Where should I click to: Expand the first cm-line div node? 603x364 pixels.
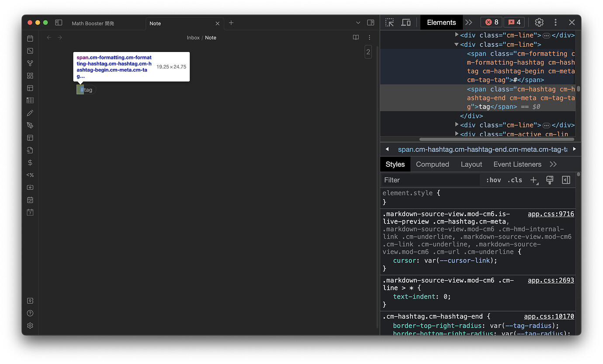pyautogui.click(x=457, y=35)
